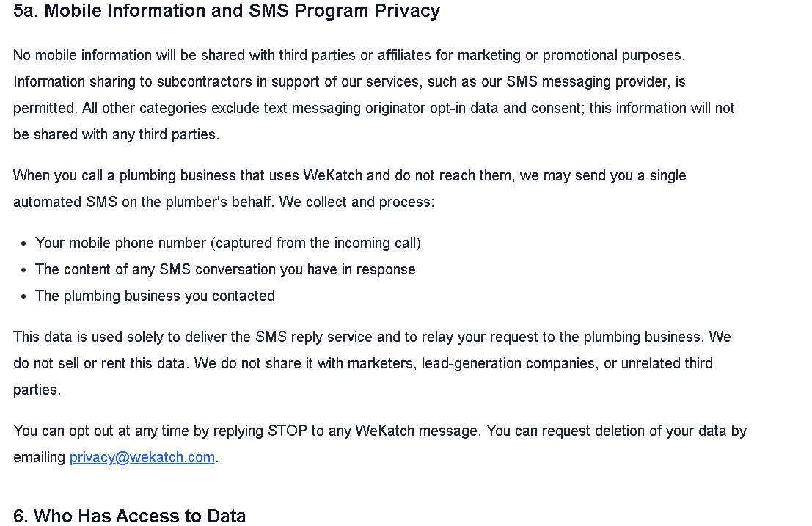
Task: Click the phrase 'SMS messaging provider' in first paragraph
Action: (x=581, y=81)
